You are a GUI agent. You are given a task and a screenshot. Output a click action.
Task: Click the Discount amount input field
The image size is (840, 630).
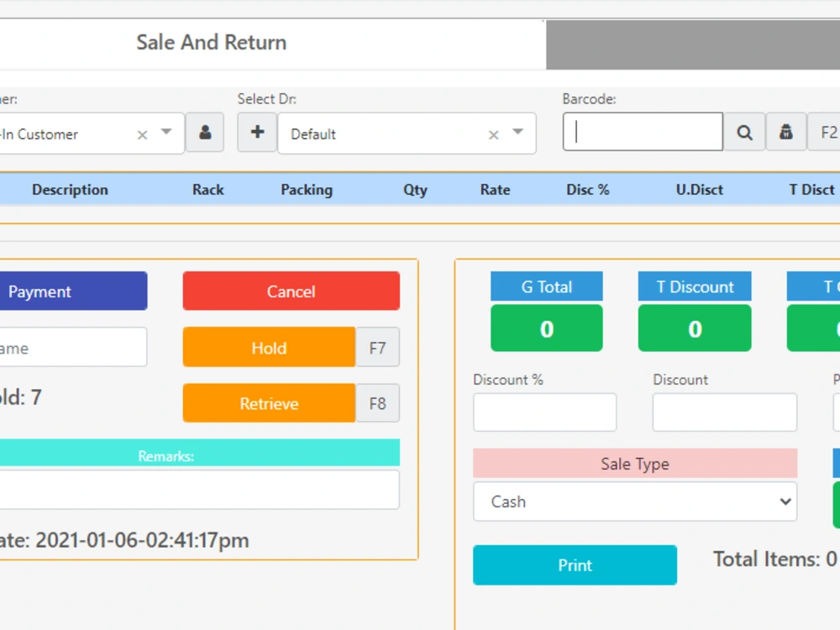click(724, 412)
